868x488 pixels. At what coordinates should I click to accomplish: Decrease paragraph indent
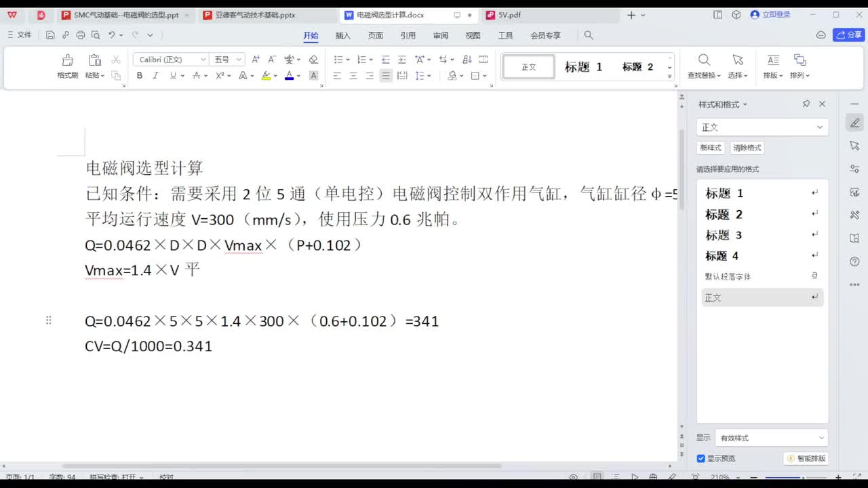tap(386, 60)
